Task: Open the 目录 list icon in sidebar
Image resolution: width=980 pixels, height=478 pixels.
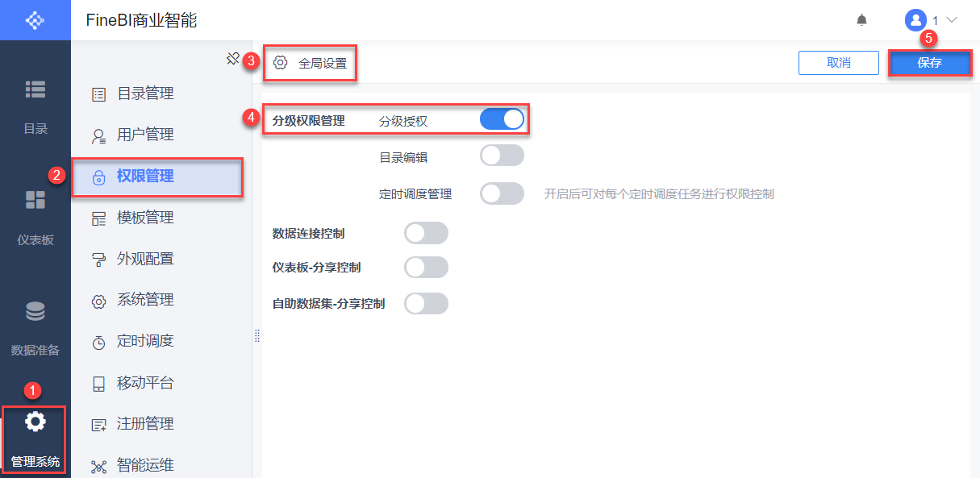Action: pos(35,89)
